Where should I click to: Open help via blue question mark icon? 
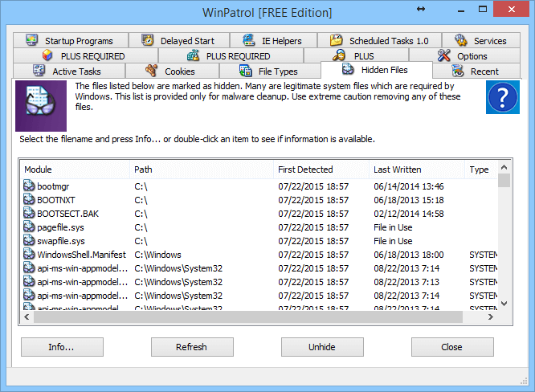tap(503, 97)
